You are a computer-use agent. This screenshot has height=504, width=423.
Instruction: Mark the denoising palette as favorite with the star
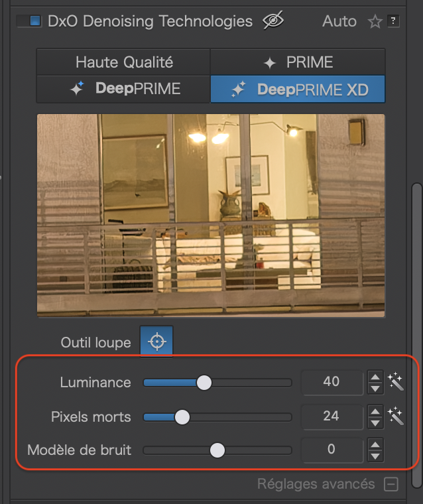click(375, 22)
